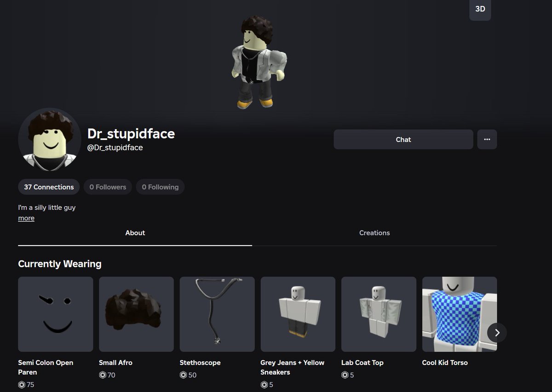Screen dimensions: 552x392
Task: Open the Stethoscope item thumbnail
Action: point(217,314)
